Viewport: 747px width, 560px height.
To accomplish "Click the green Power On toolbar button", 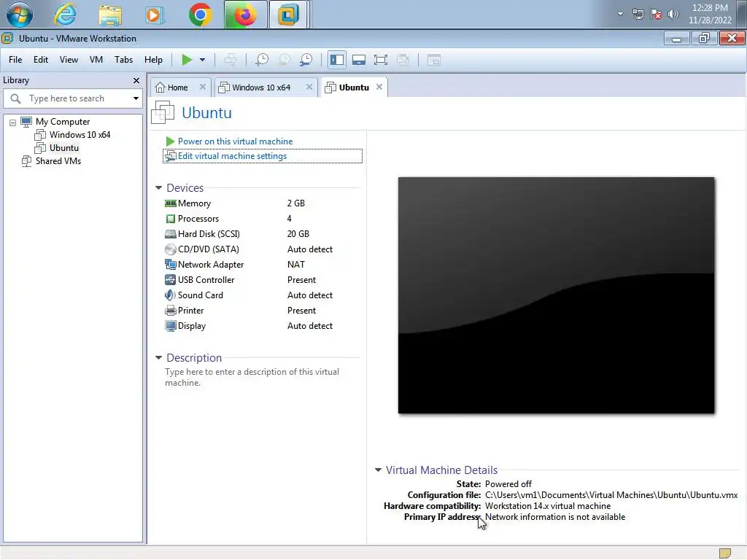I will click(187, 60).
